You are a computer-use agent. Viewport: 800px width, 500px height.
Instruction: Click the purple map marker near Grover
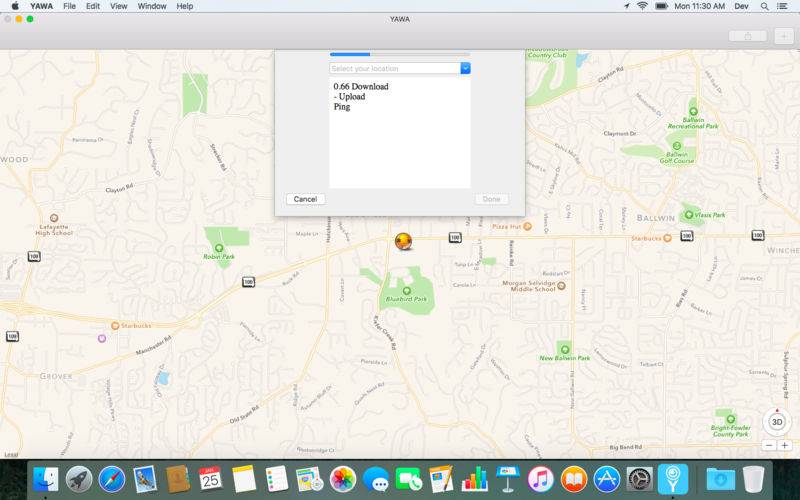(102, 338)
